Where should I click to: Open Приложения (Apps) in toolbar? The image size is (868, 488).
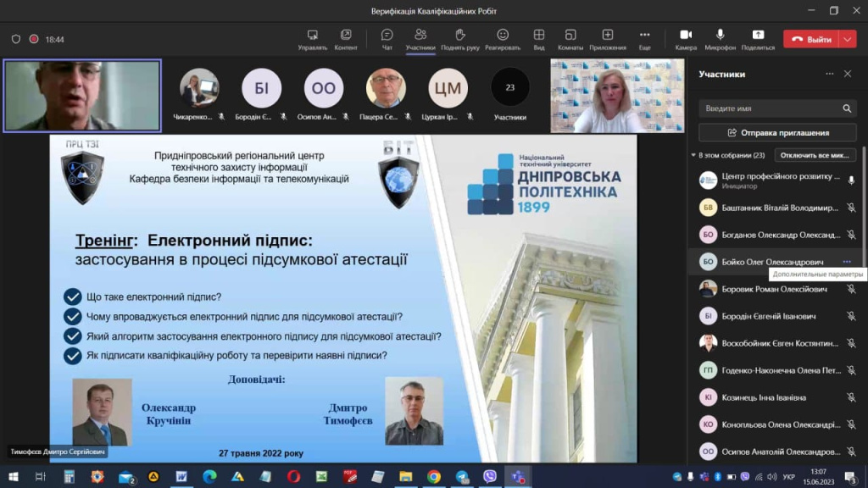607,40
